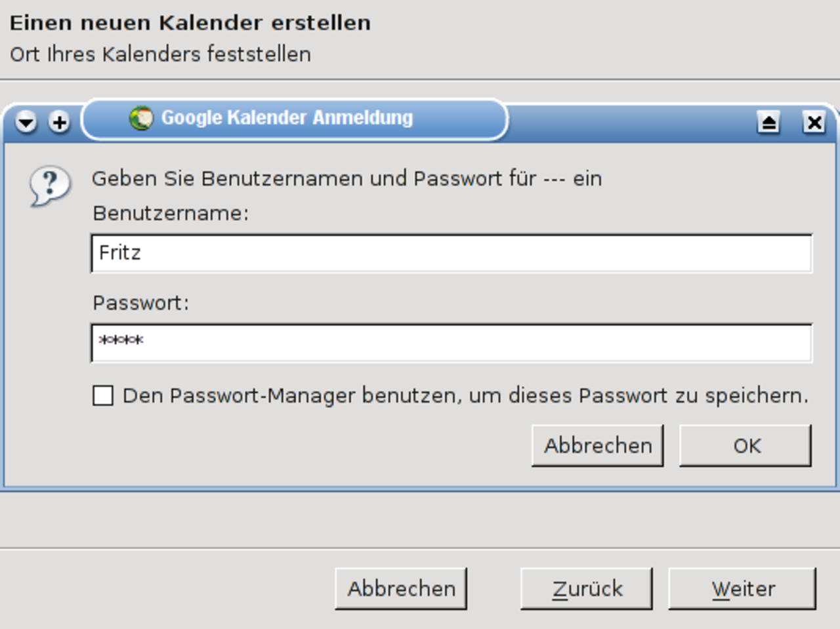
Task: Continue with the Weiter button
Action: click(x=742, y=588)
